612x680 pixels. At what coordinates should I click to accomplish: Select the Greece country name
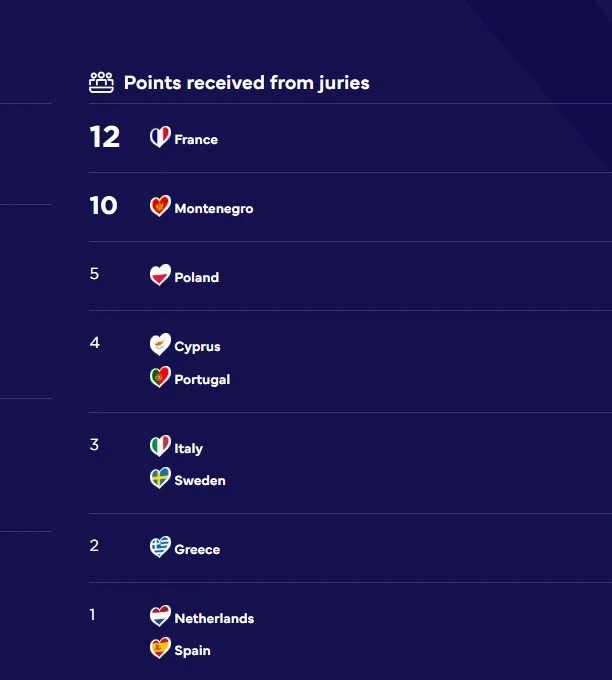pos(197,549)
